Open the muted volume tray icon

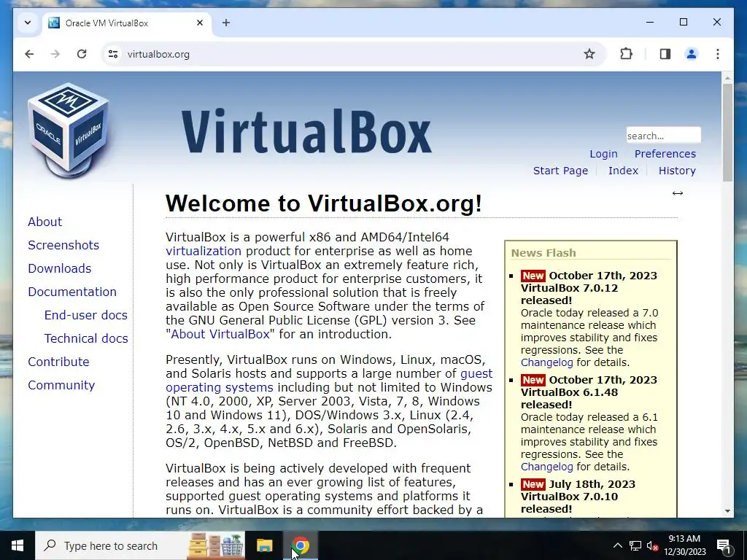[652, 545]
